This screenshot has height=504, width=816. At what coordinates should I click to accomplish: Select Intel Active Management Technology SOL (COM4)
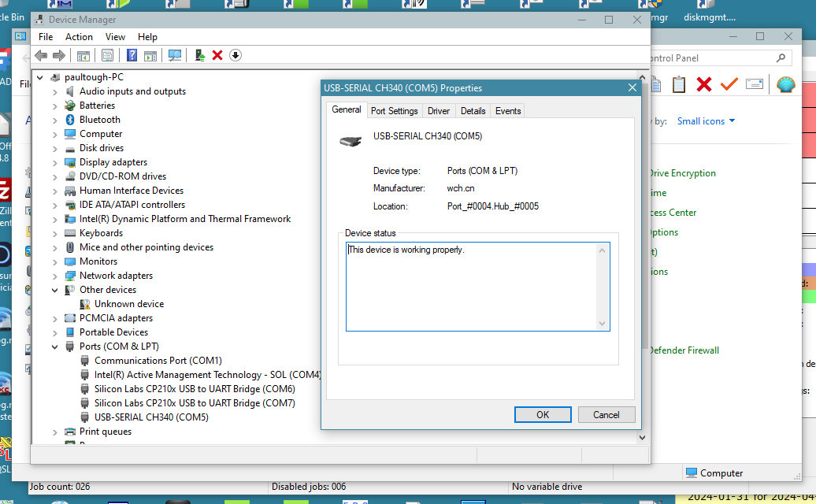(207, 375)
